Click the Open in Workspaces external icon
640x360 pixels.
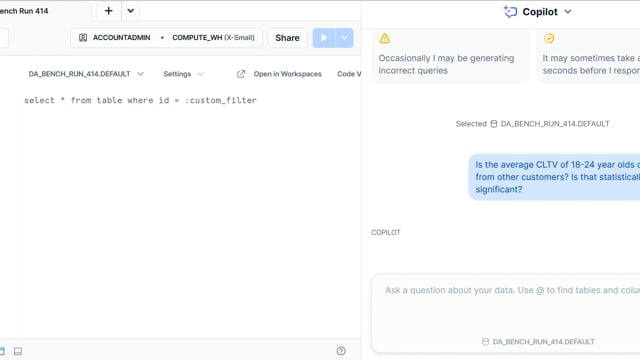coord(241,74)
